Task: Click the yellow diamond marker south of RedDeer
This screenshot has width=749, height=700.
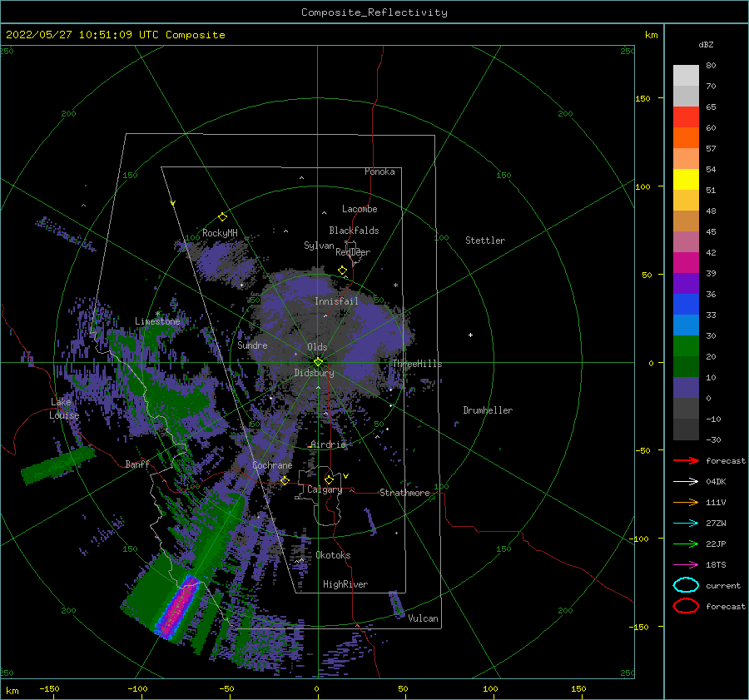Action: pos(343,271)
